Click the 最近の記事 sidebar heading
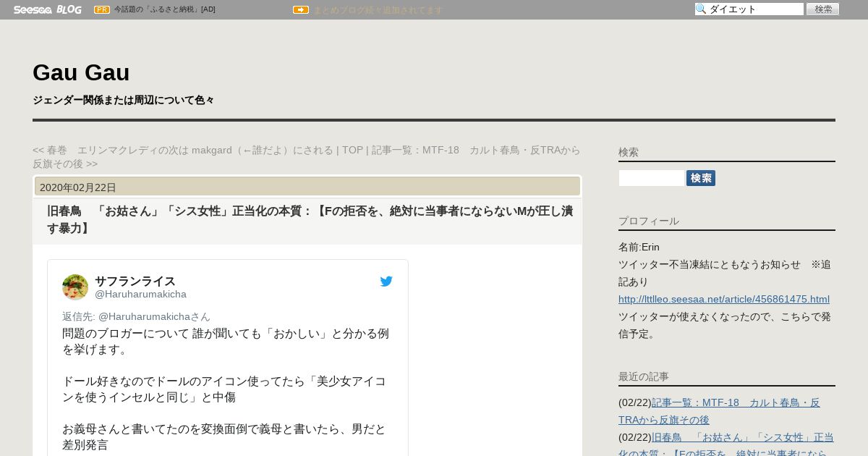Viewport: 868px width, 456px height. 644,376
